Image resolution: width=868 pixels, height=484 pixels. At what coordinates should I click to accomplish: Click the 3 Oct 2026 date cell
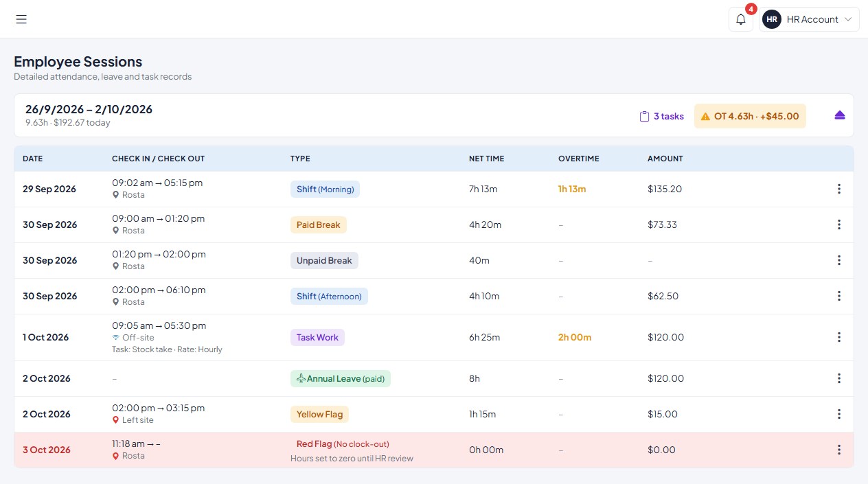47,450
